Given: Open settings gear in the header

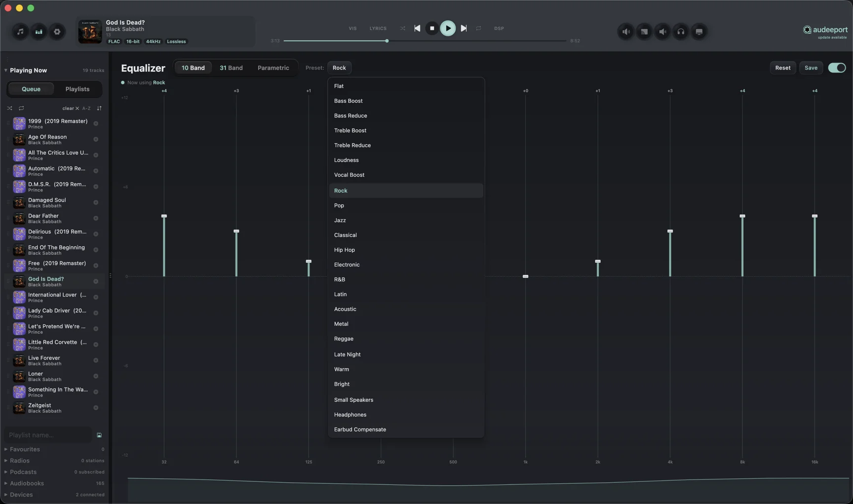Looking at the screenshot, I should tap(57, 32).
